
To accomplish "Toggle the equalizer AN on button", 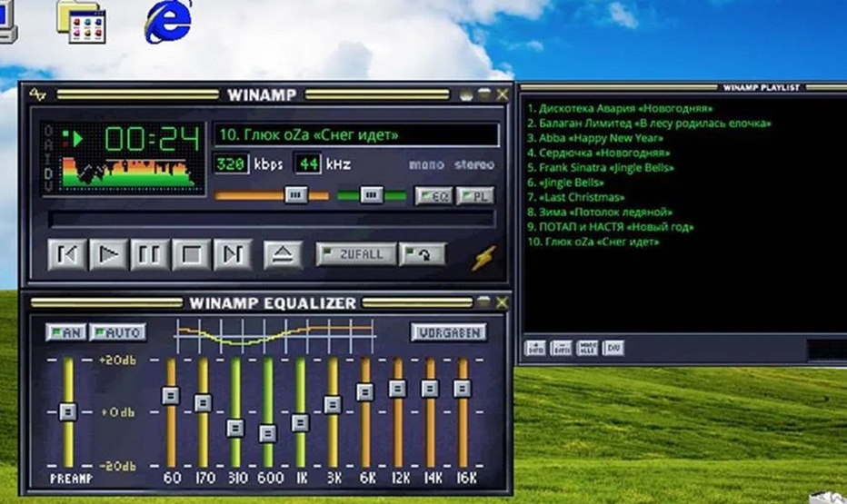I will coord(65,332).
